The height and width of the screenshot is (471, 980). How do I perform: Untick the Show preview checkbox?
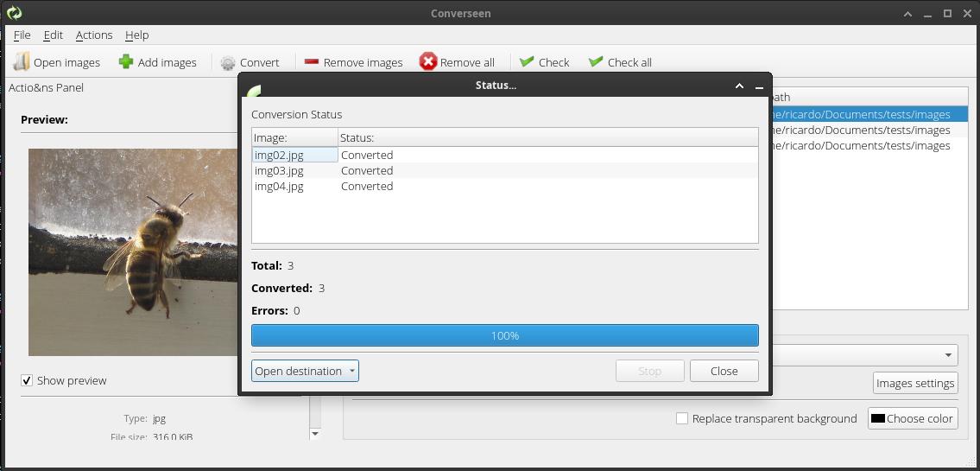(x=27, y=380)
